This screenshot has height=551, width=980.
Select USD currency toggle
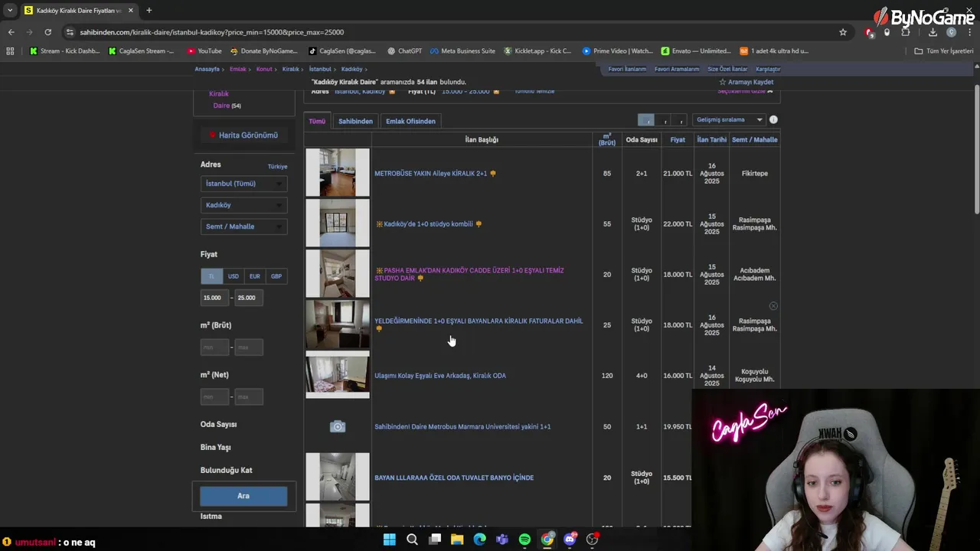pyautogui.click(x=233, y=276)
